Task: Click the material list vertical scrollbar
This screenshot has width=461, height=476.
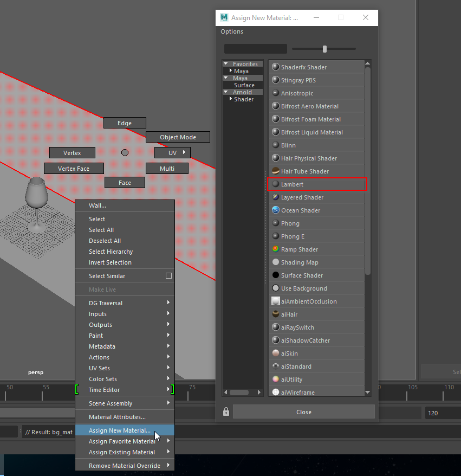Action: click(x=368, y=171)
